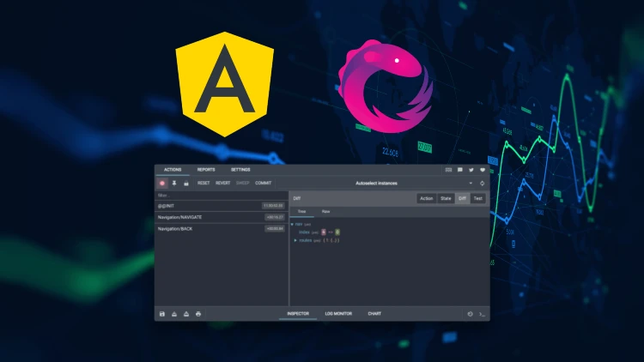
Task: Click the documentation book icon
Action: [448, 170]
